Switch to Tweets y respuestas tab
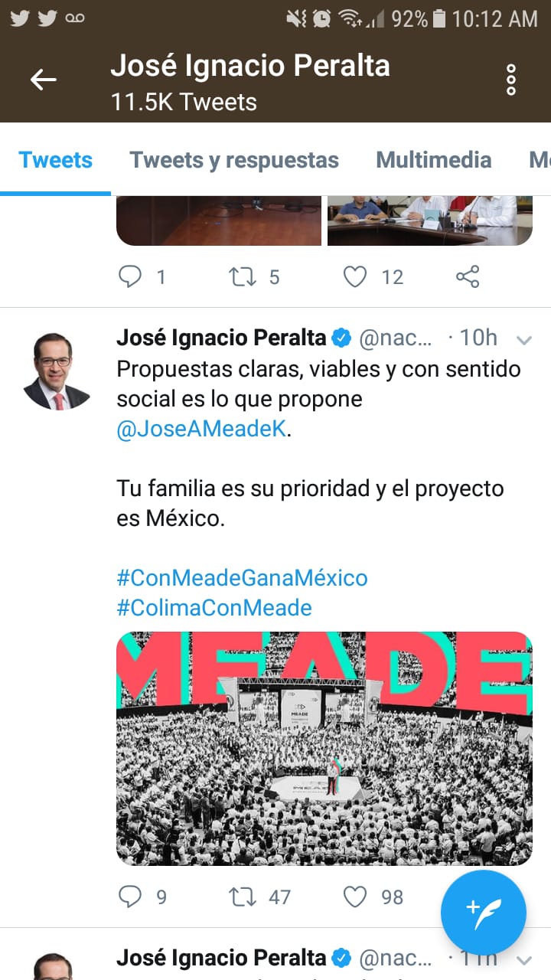551x980 pixels. pos(234,160)
